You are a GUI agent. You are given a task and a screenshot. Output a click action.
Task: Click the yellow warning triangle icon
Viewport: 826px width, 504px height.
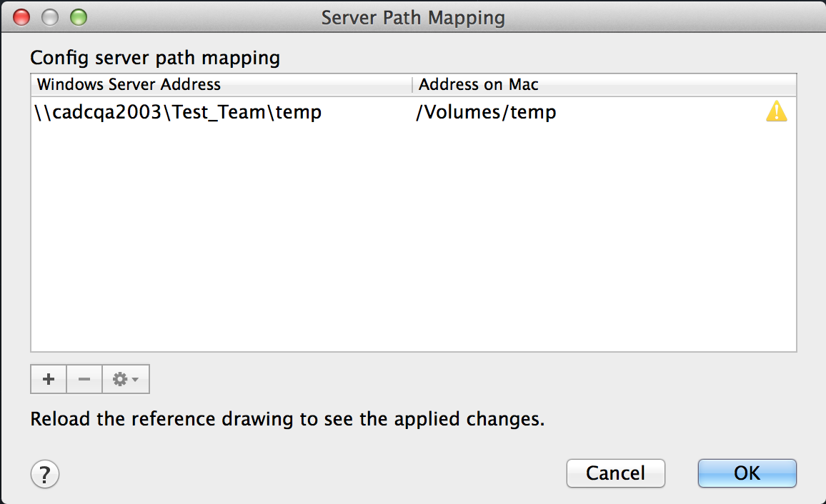(x=777, y=112)
